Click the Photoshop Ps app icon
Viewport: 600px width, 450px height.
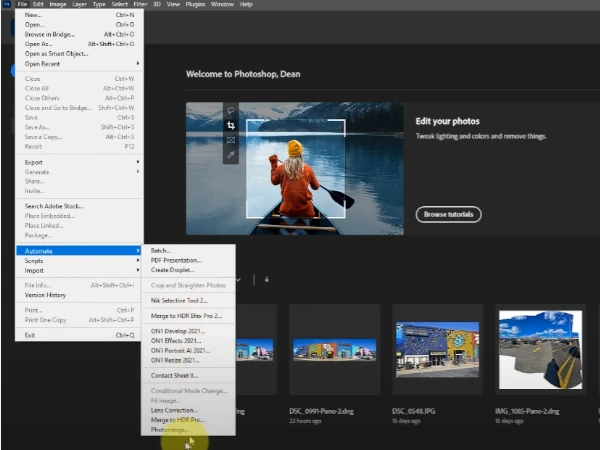7,4
